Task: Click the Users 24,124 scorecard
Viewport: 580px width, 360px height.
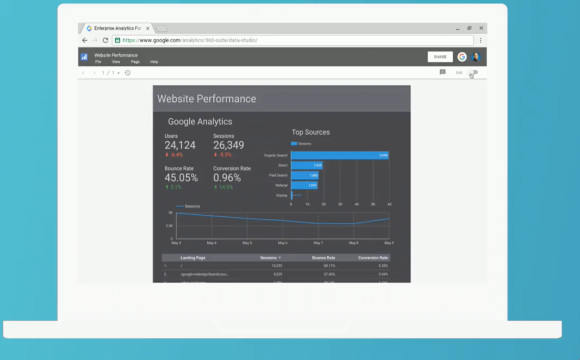Action: click(180, 145)
